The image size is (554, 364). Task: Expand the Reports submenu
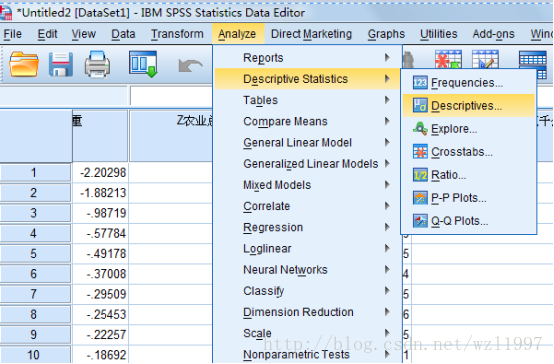308,58
